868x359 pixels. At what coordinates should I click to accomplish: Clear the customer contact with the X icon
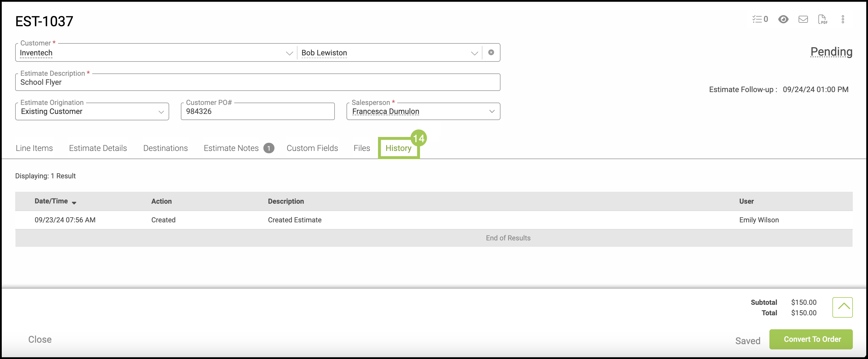click(491, 52)
